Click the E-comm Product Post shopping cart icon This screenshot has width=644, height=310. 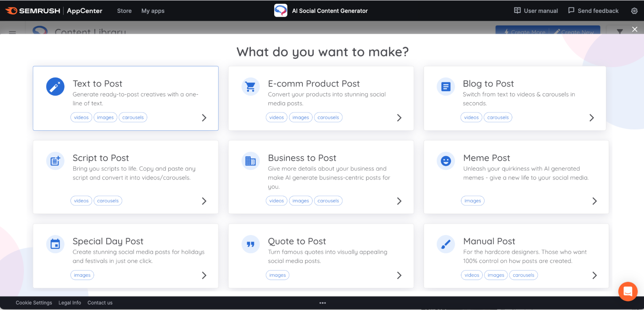coord(250,87)
